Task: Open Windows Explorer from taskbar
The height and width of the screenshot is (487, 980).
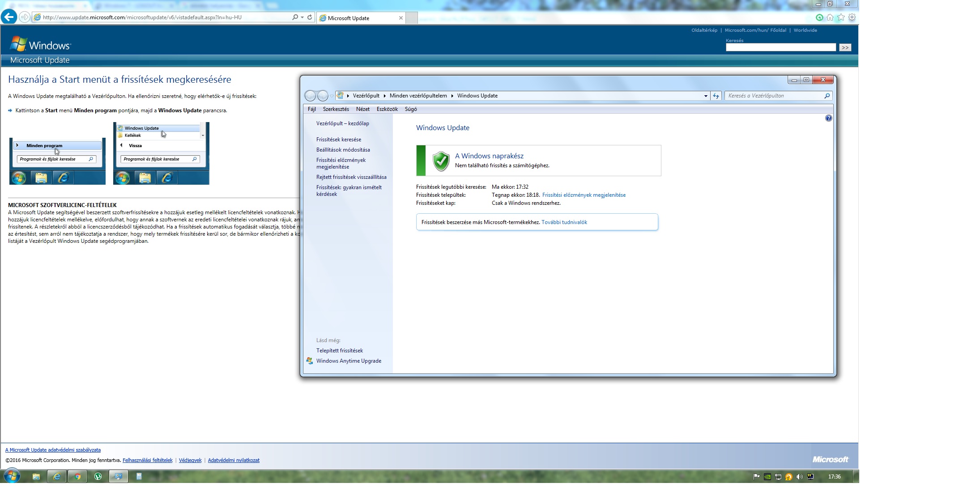Action: click(x=36, y=477)
